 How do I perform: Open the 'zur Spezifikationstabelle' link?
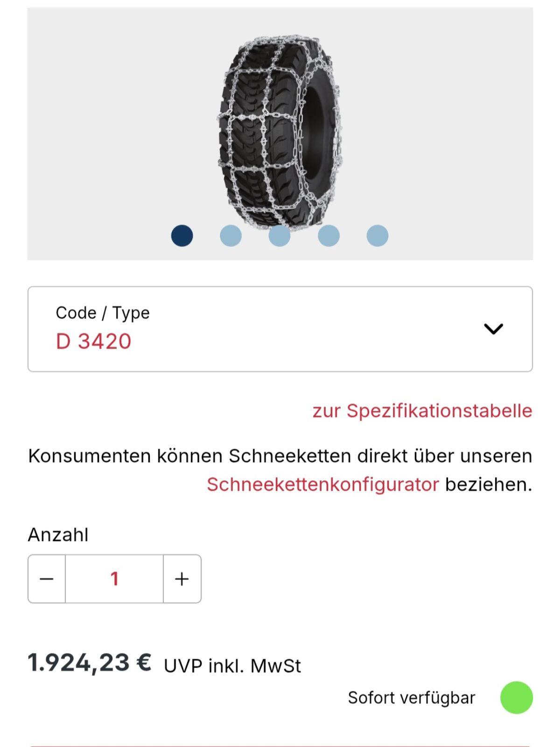(x=422, y=411)
